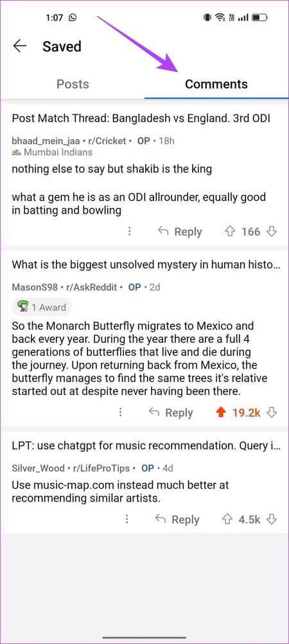This screenshot has width=289, height=644.
Task: Upvote the music-map.com comment
Action: pos(227,519)
